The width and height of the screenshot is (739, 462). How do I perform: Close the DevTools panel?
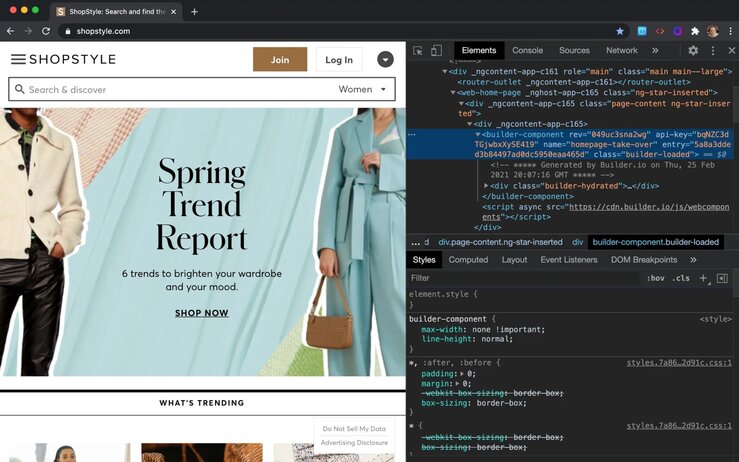pos(731,50)
